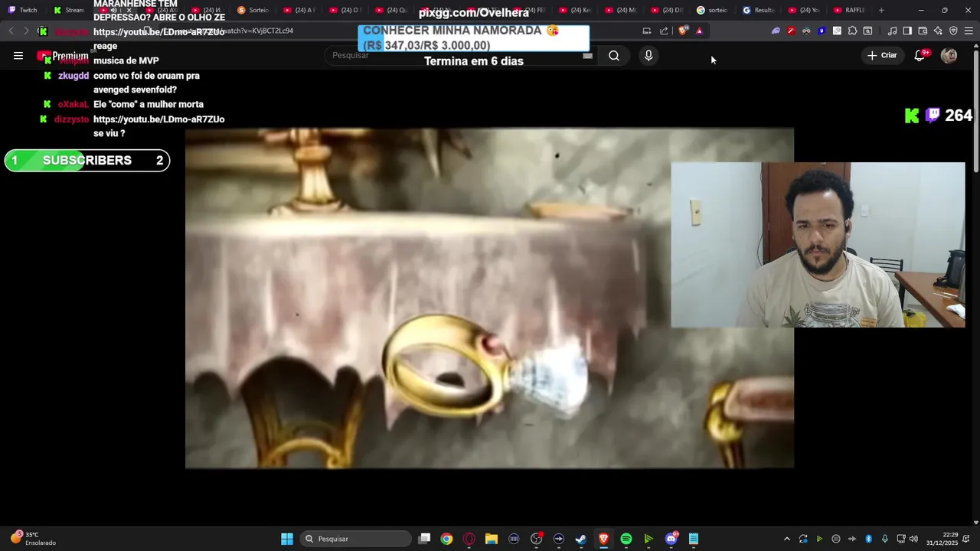This screenshot has width=980, height=551.
Task: Click the taskbar Pesquisar search box
Action: tap(355, 539)
